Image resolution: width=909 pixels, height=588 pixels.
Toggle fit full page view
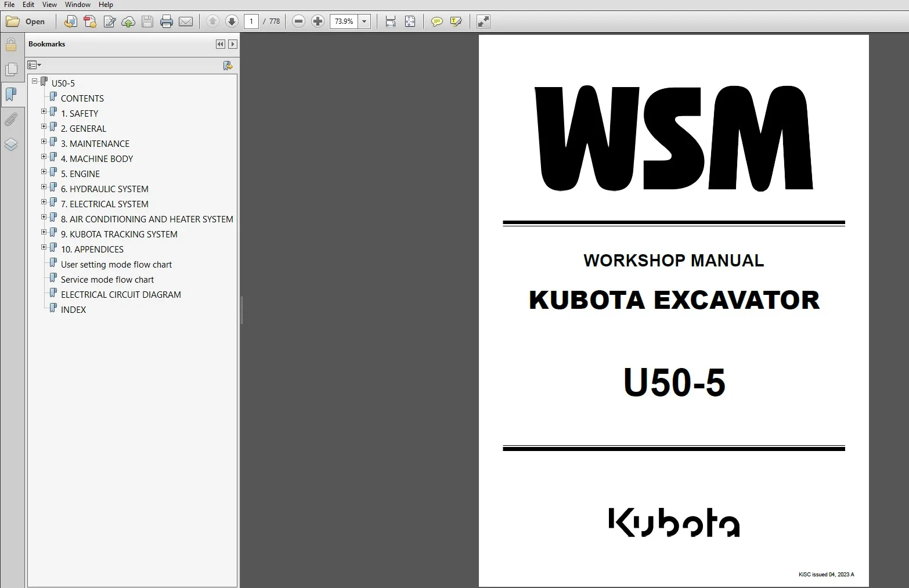click(x=410, y=21)
